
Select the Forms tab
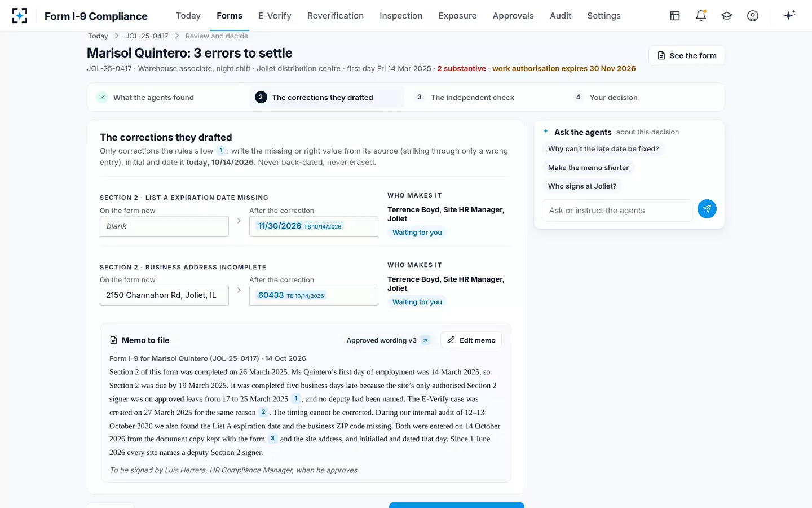(x=230, y=16)
